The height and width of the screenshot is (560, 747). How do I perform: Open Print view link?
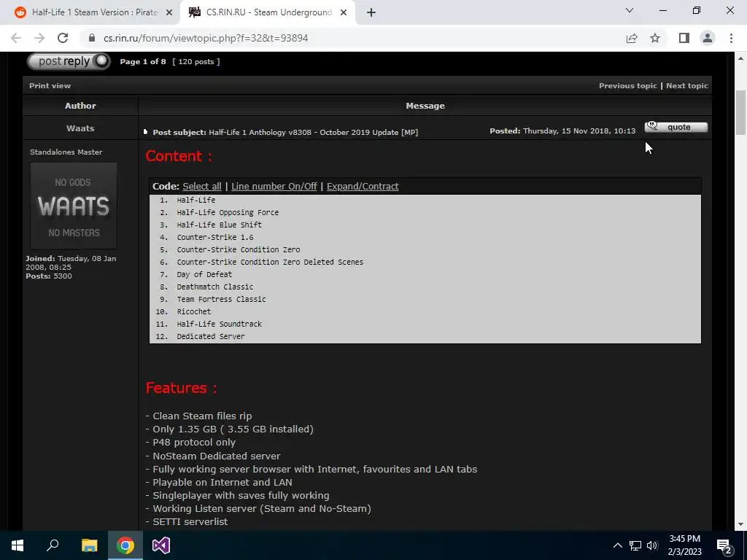click(50, 86)
